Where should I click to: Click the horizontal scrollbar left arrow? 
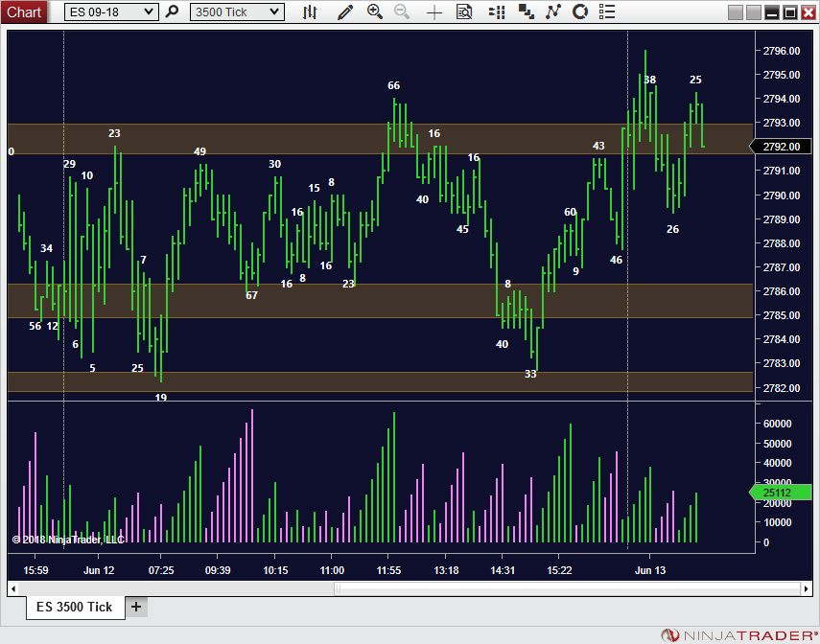pos(13,589)
